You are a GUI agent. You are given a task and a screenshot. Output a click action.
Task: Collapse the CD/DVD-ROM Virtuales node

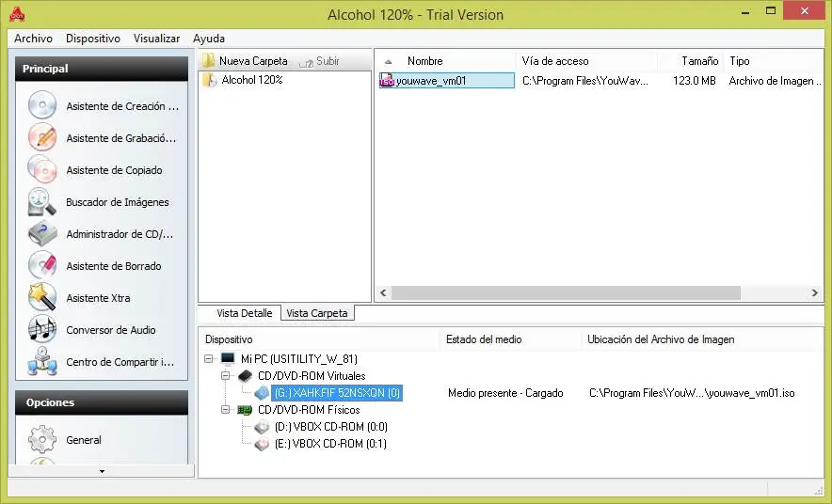click(226, 376)
